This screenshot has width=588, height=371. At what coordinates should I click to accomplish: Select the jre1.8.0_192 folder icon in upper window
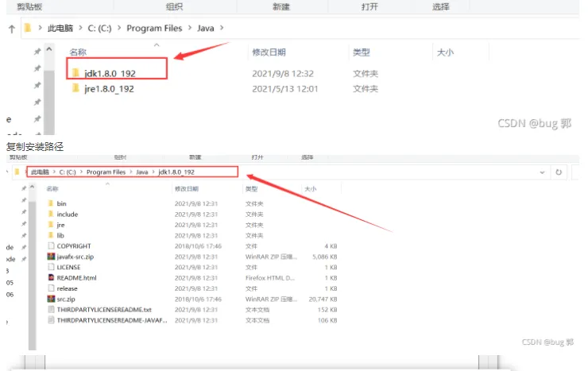tap(75, 88)
